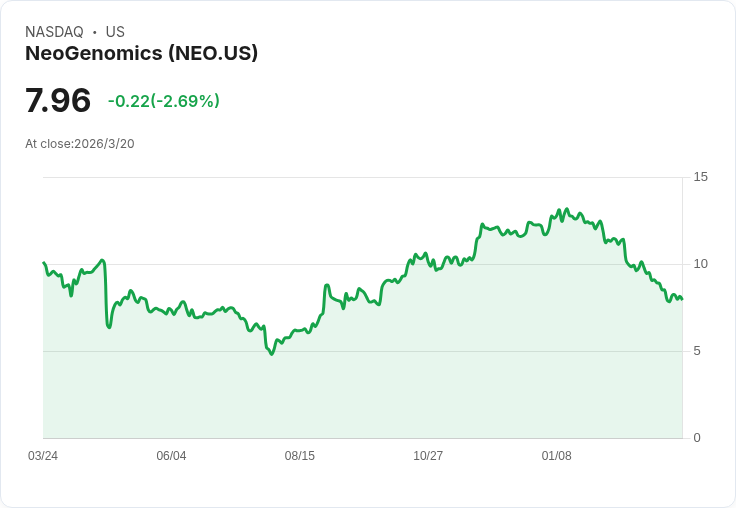Click the At close:2026/3/20 text

click(x=80, y=144)
